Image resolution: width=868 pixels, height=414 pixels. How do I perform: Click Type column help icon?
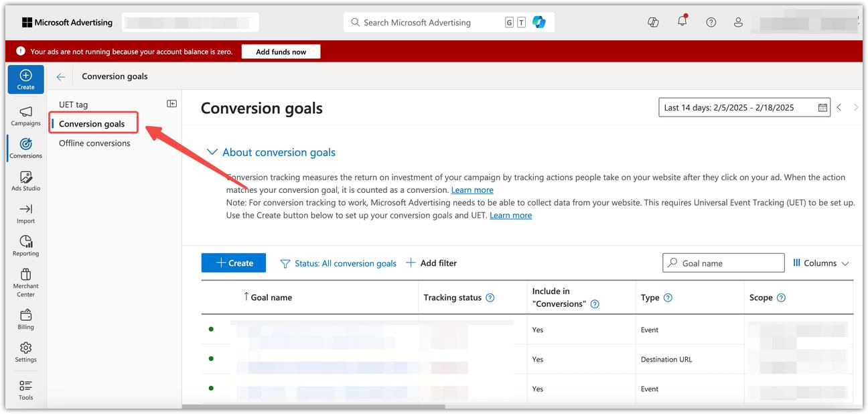[x=668, y=298]
